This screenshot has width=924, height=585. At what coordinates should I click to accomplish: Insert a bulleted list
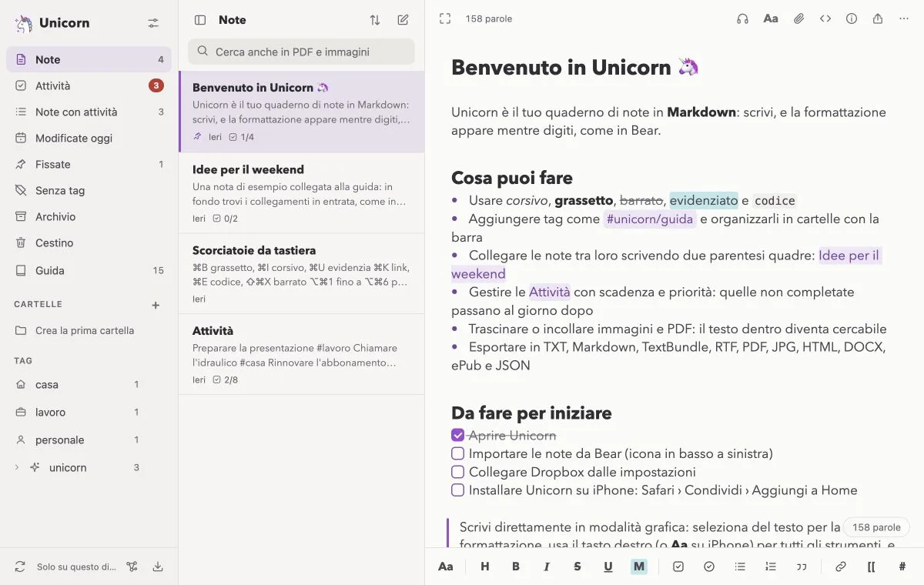[740, 567]
